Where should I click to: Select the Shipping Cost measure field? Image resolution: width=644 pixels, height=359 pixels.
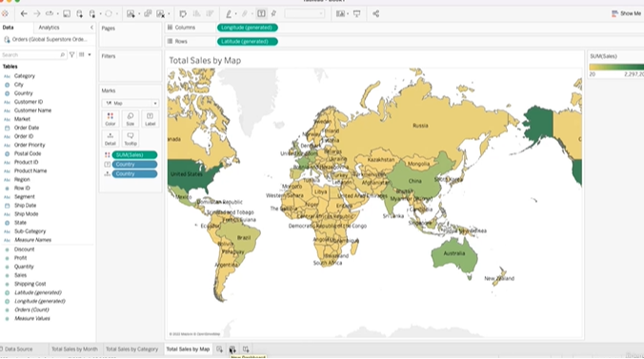30,284
